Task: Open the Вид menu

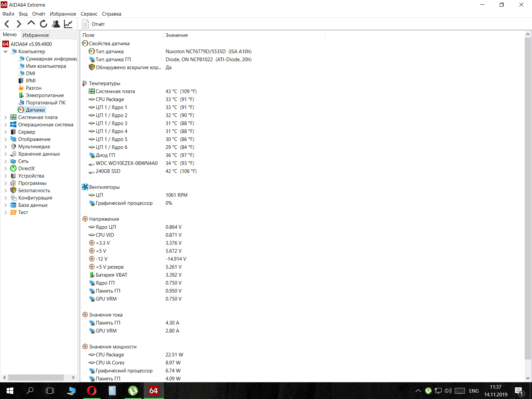Action: coord(23,14)
